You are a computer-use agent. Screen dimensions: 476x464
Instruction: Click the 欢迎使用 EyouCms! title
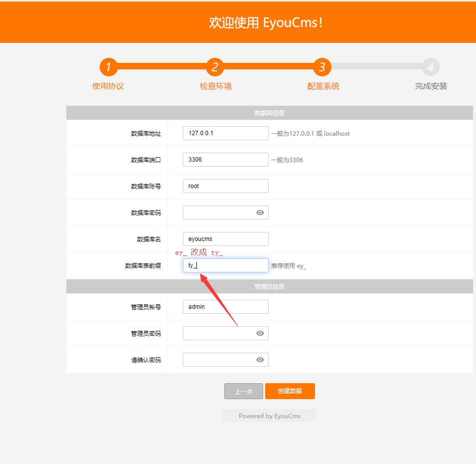pyautogui.click(x=266, y=22)
